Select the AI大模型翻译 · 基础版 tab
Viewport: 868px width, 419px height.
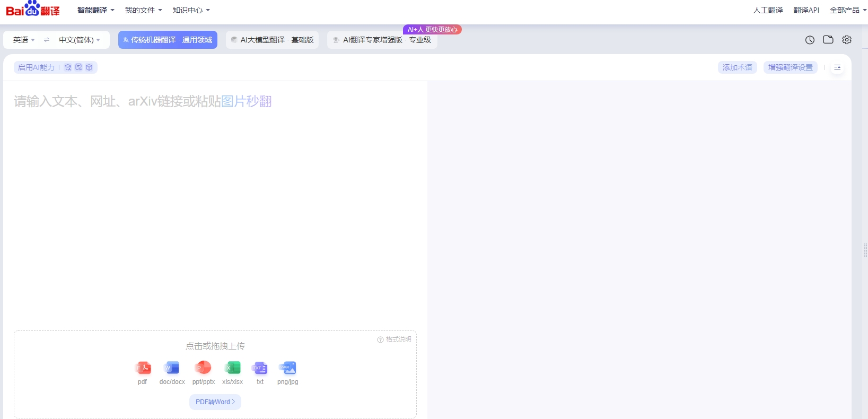[x=272, y=40]
